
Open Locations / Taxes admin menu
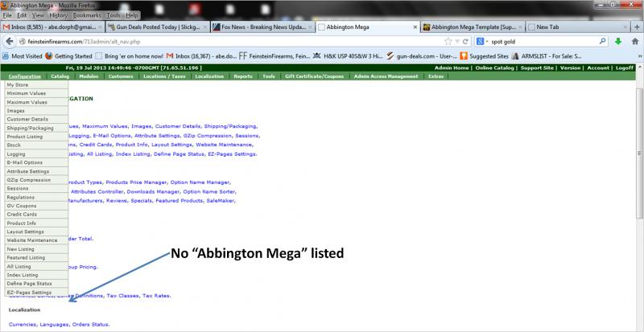pyautogui.click(x=164, y=76)
